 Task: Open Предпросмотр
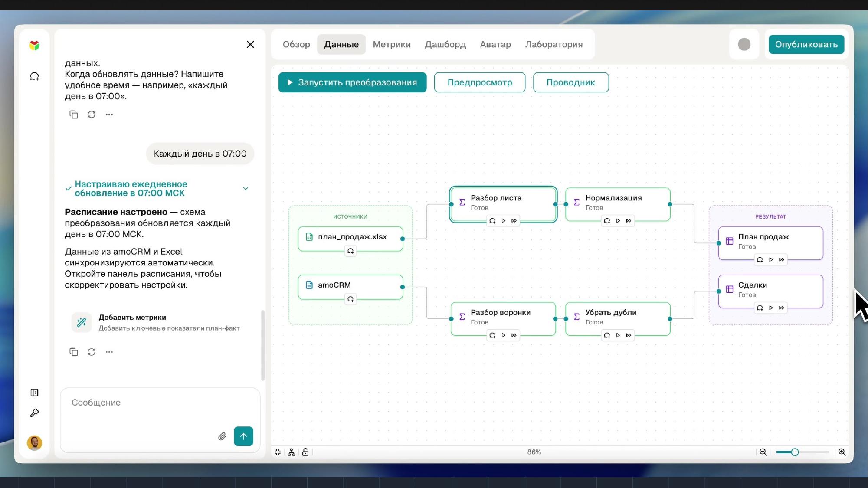point(480,82)
